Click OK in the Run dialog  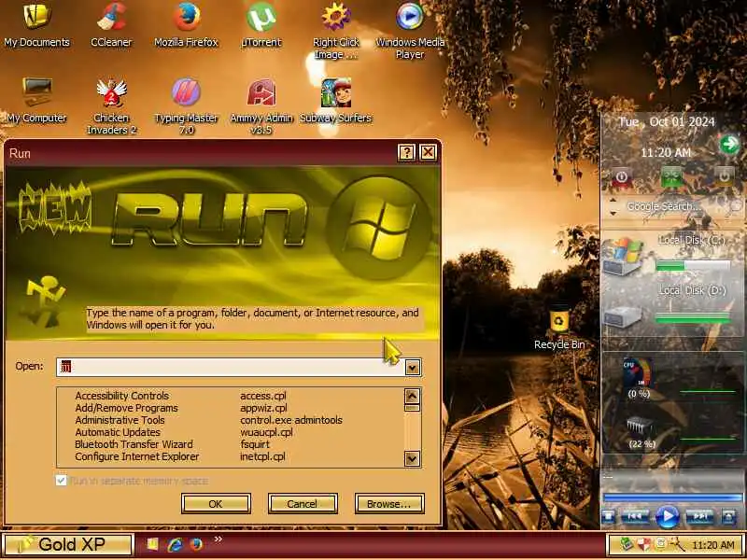coord(216,503)
